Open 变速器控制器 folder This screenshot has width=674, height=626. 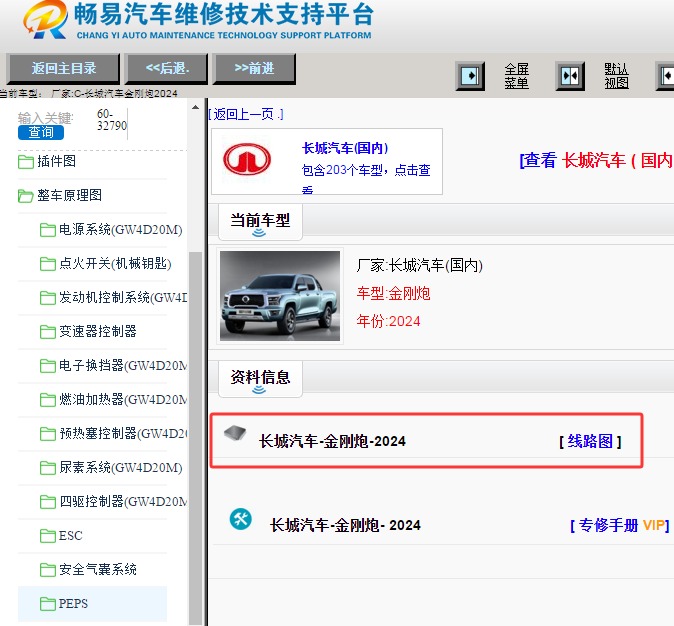click(98, 331)
